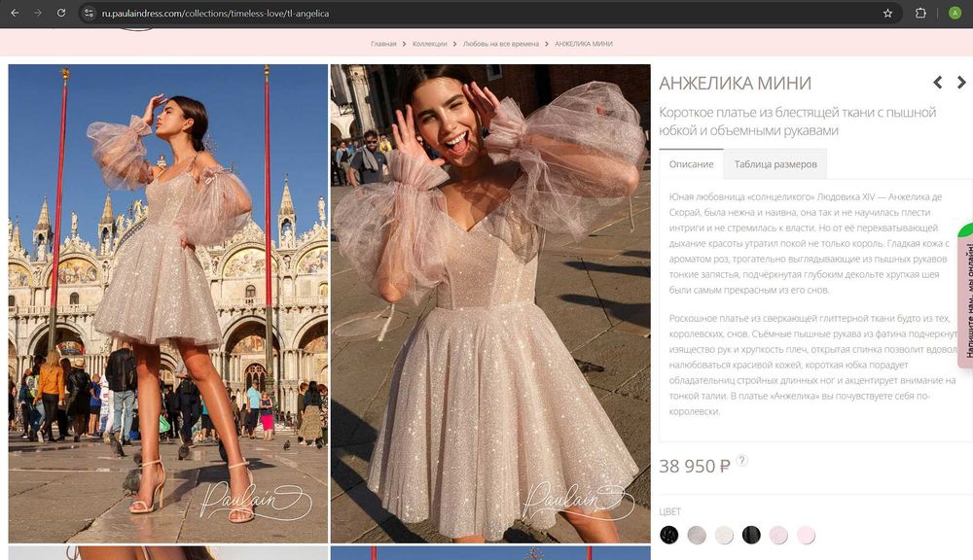Open the Коллекции breadcrumb link
The width and height of the screenshot is (973, 560).
tap(429, 44)
